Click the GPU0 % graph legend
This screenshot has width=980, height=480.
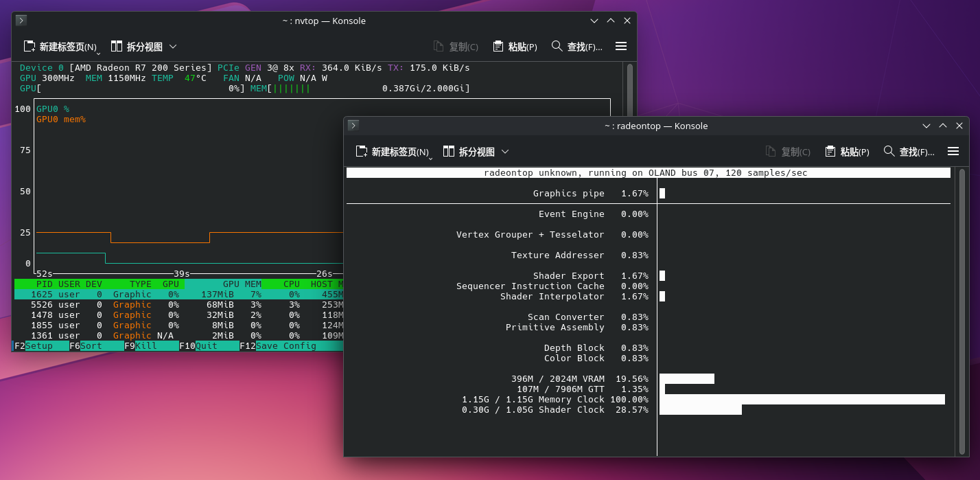(x=53, y=109)
